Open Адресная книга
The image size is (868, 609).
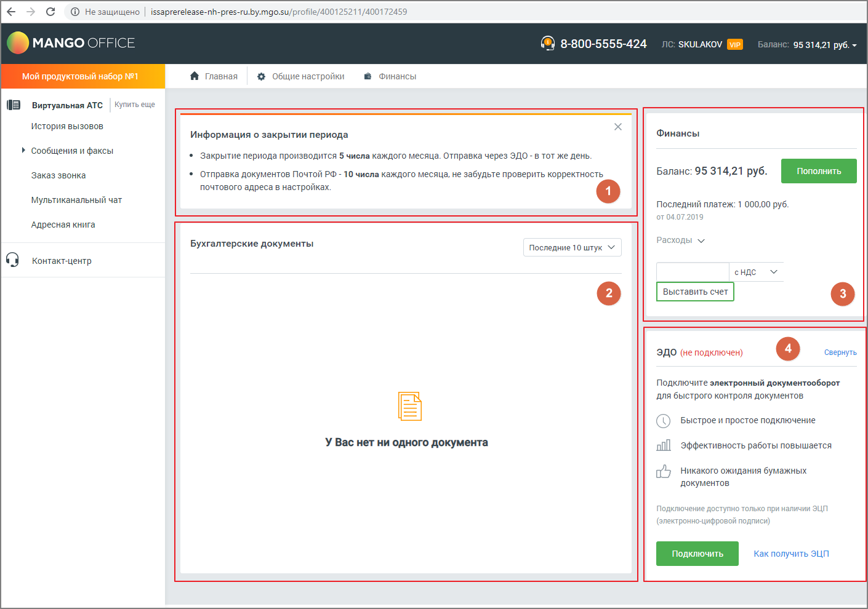click(x=63, y=225)
